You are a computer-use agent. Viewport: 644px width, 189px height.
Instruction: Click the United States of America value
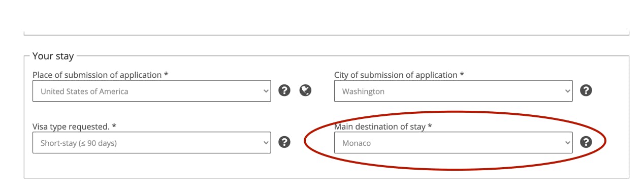coord(84,91)
